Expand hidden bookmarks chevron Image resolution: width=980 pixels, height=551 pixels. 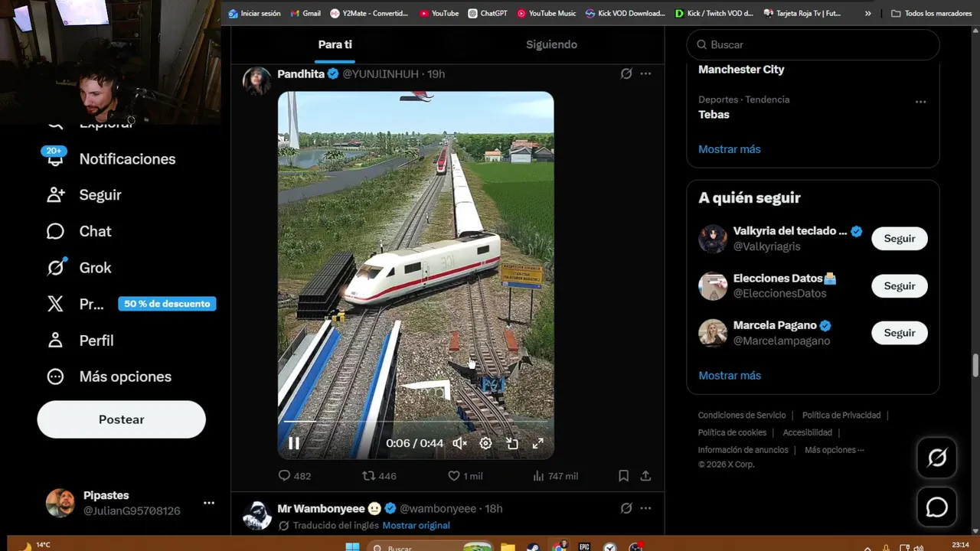pyautogui.click(x=867, y=13)
